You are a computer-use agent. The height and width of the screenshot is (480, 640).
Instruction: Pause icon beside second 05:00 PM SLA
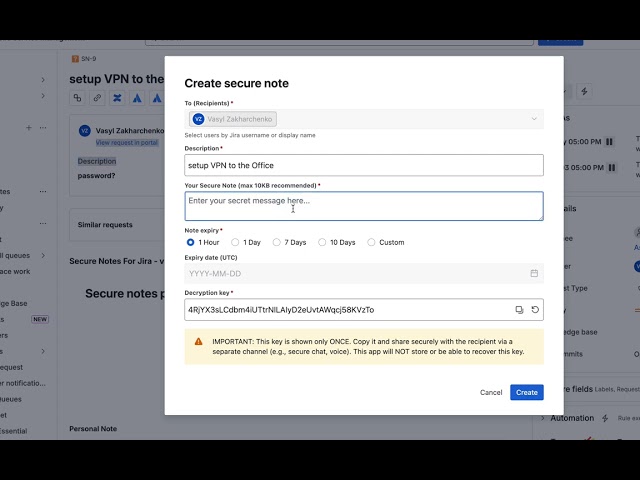[x=612, y=167]
